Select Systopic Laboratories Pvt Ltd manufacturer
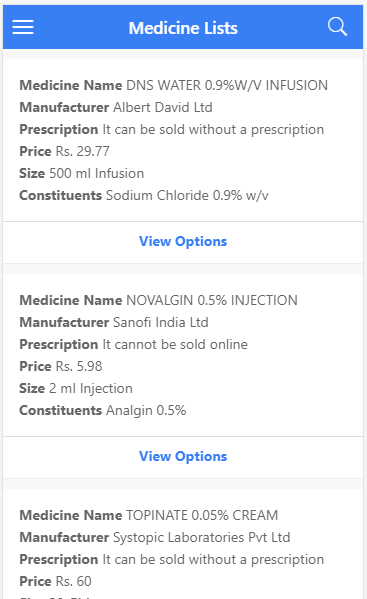Image resolution: width=367 pixels, height=599 pixels. tap(202, 537)
